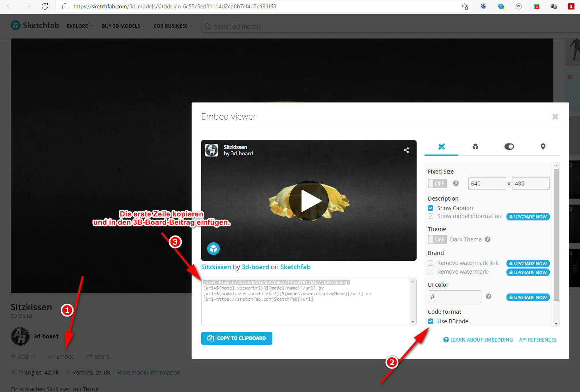Image resolution: width=580 pixels, height=392 pixels.
Task: Click UI color help question icon
Action: coord(489,297)
